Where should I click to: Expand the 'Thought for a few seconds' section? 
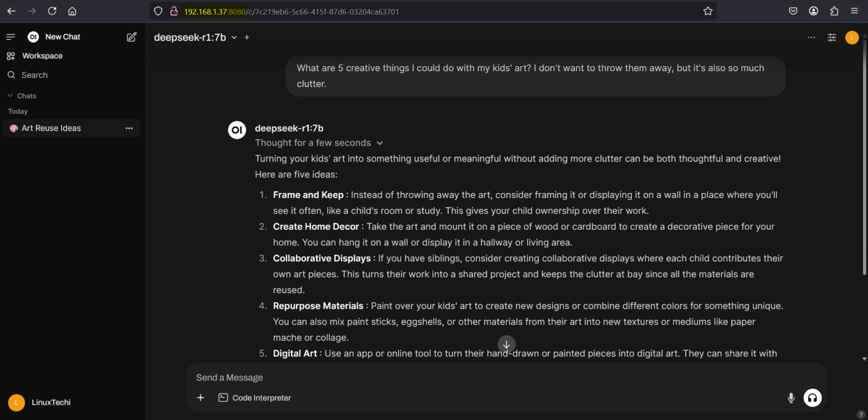click(319, 143)
